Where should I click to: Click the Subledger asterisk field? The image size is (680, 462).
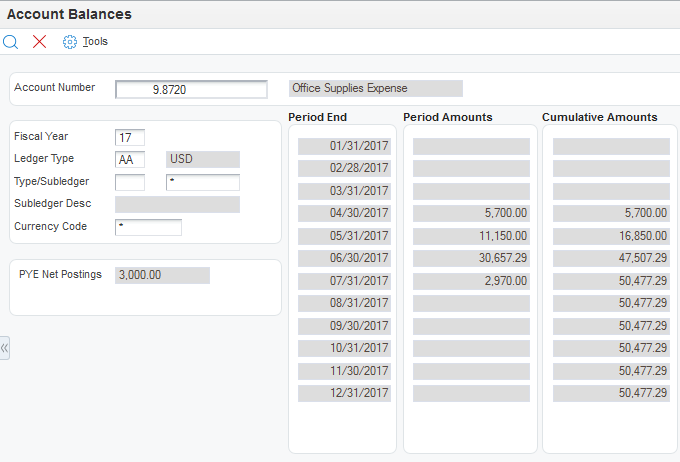(203, 182)
